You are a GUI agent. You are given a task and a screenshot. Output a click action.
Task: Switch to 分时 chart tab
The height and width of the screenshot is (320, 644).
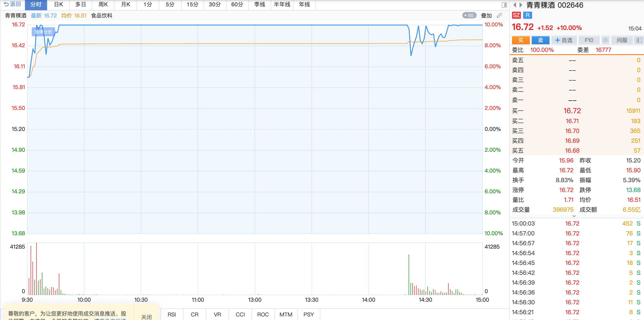click(36, 5)
